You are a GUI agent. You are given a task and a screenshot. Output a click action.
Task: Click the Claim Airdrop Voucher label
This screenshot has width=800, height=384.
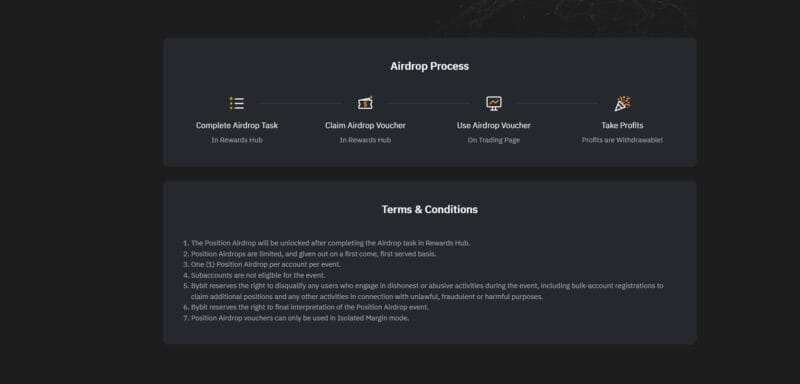point(365,125)
